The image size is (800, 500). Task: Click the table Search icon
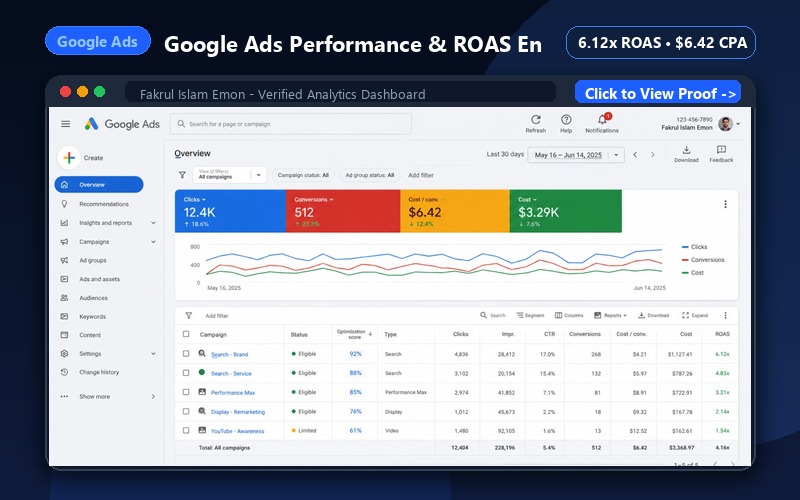click(483, 315)
